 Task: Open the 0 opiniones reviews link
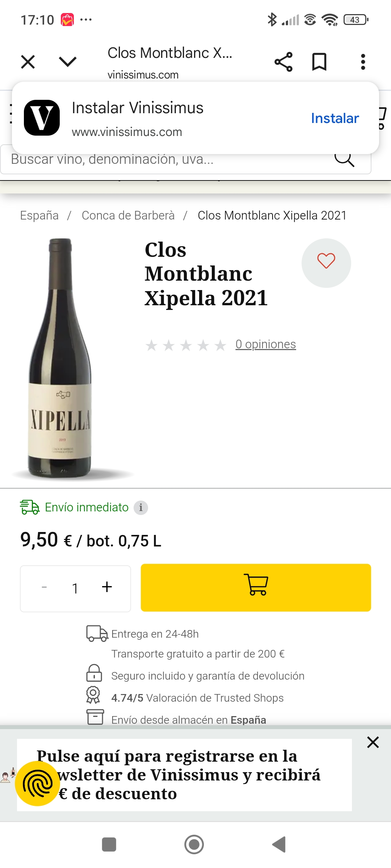[266, 344]
